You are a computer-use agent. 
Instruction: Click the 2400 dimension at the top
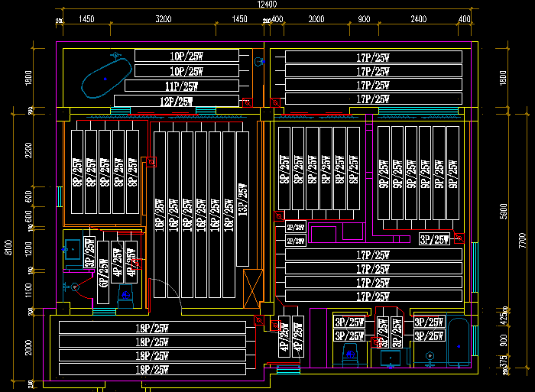click(418, 18)
